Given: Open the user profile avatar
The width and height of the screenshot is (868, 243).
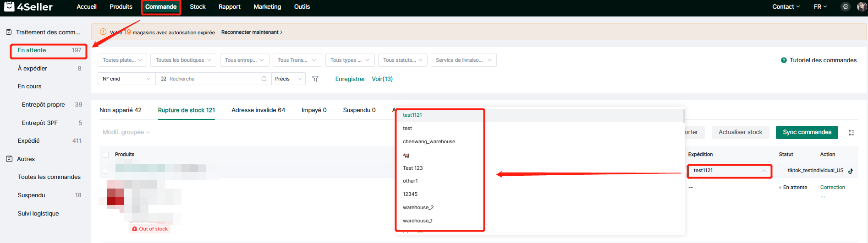Looking at the screenshot, I should tap(862, 6).
